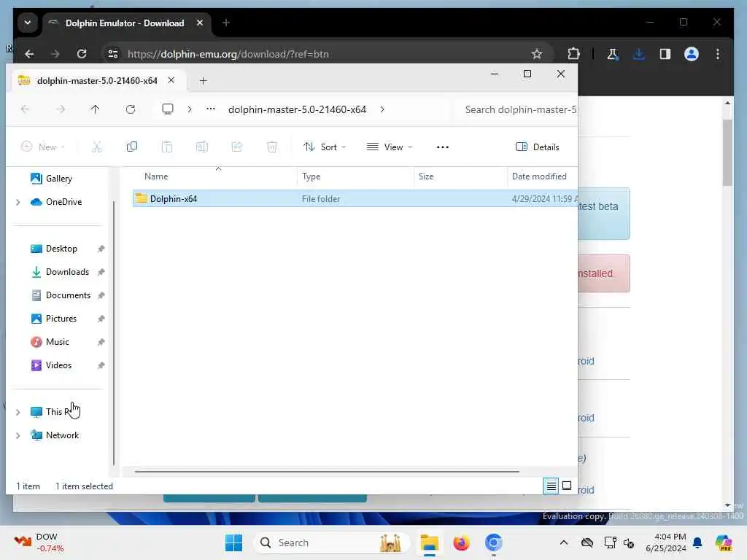Image resolution: width=747 pixels, height=560 pixels.
Task: Refresh the File Explorer folder view
Action: (x=131, y=109)
